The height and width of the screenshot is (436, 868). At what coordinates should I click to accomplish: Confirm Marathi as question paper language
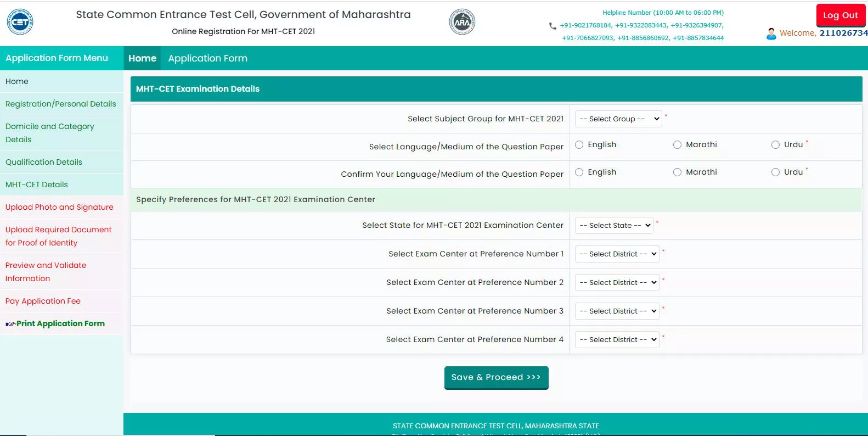(677, 172)
